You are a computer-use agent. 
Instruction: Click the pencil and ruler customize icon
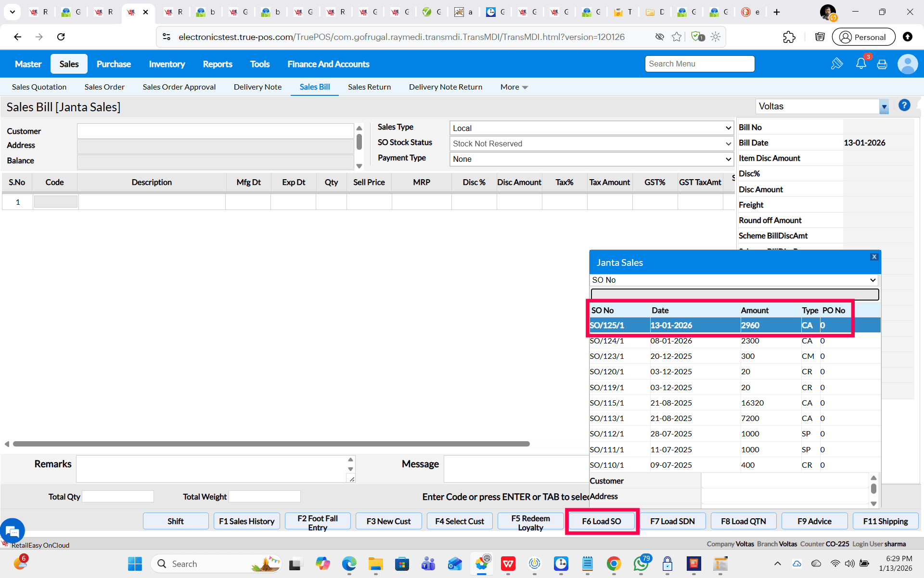pyautogui.click(x=837, y=64)
